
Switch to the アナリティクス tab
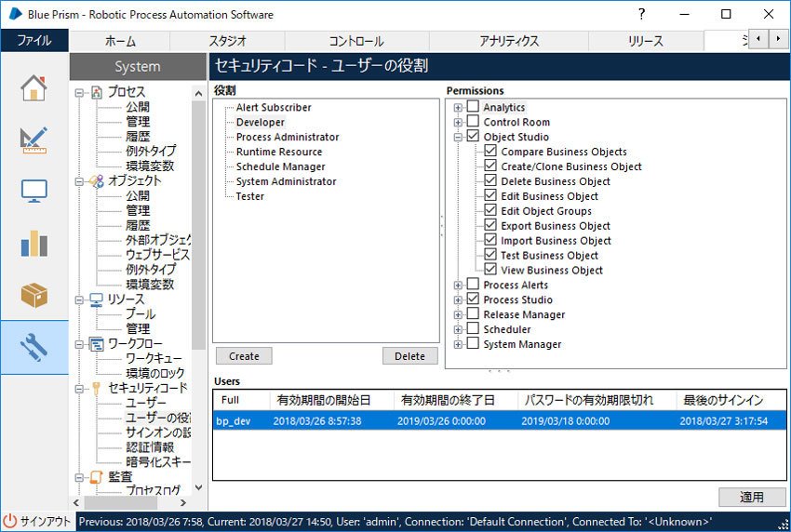point(509,41)
